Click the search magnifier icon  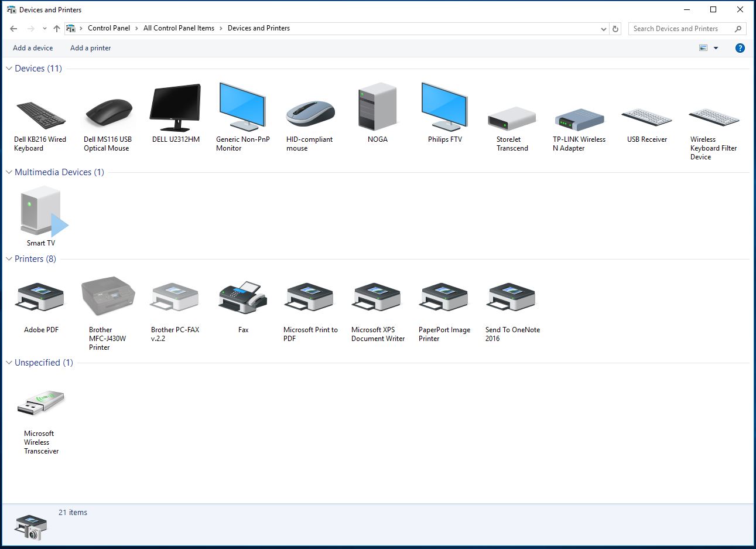(x=738, y=28)
